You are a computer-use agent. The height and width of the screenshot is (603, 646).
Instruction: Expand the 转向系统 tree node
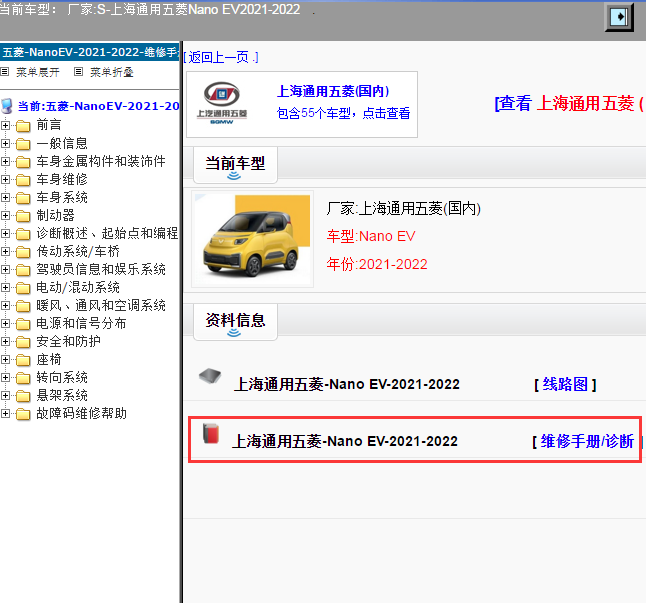[5, 377]
